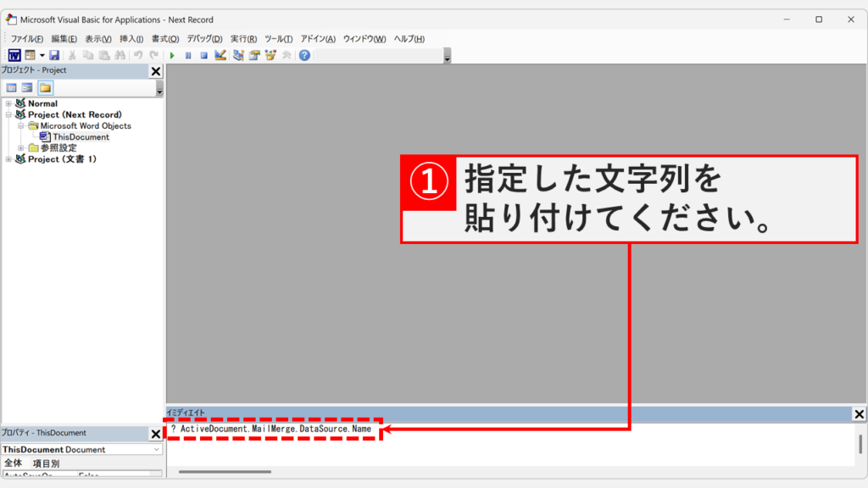Select ThisDocument in the project tree
This screenshot has height=488, width=868.
81,136
